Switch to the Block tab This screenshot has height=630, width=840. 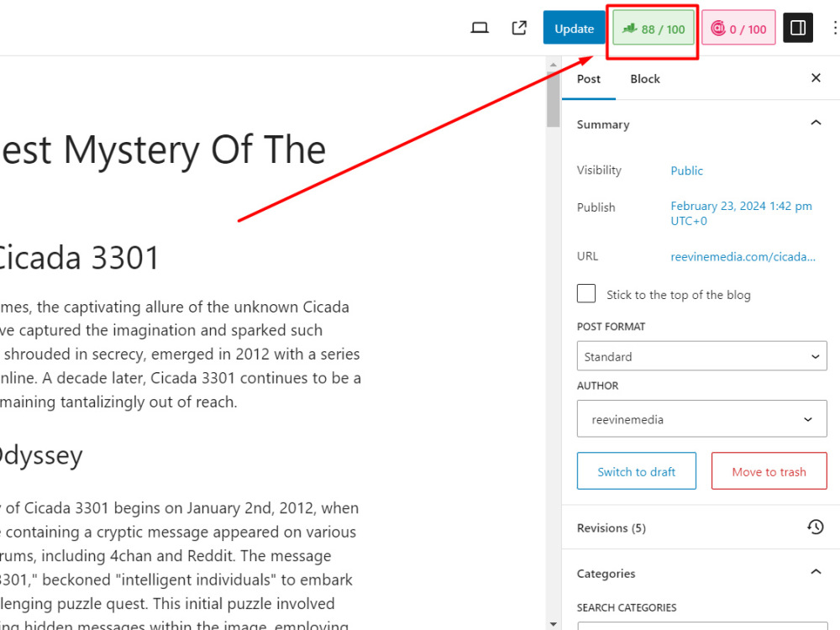point(645,79)
